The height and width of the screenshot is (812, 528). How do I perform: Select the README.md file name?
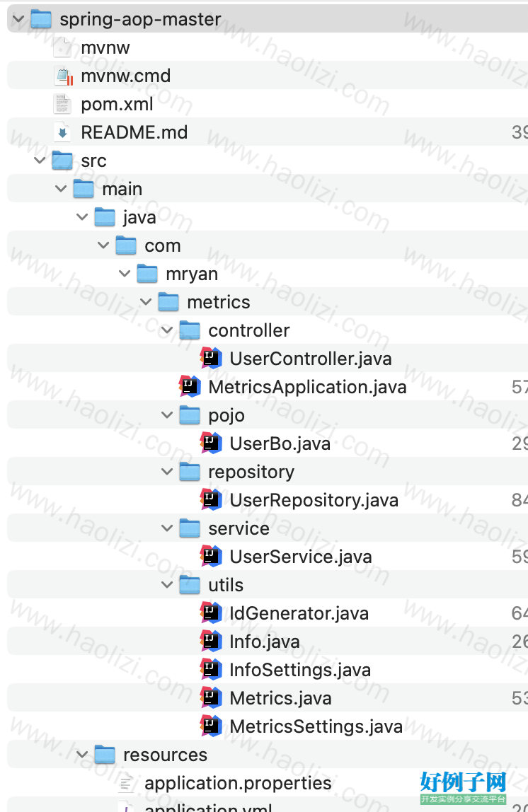point(134,132)
